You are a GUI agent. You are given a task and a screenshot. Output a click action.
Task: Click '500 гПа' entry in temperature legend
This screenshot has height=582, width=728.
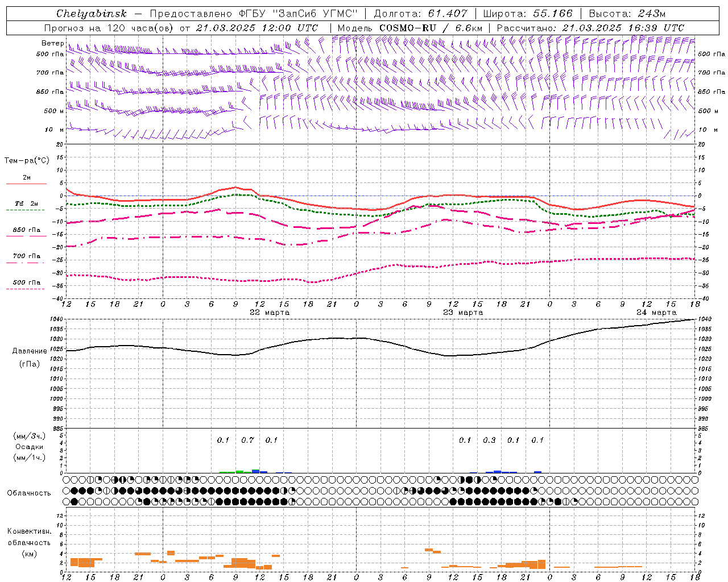[27, 282]
